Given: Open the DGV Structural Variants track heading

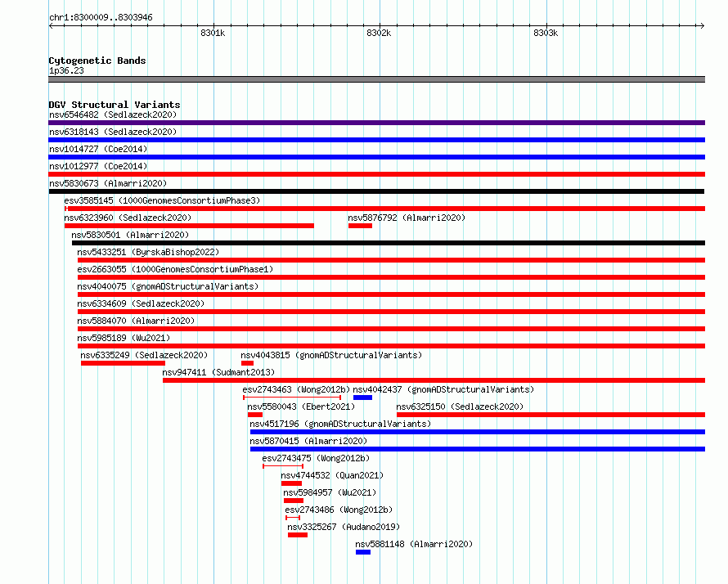Looking at the screenshot, I should [115, 105].
